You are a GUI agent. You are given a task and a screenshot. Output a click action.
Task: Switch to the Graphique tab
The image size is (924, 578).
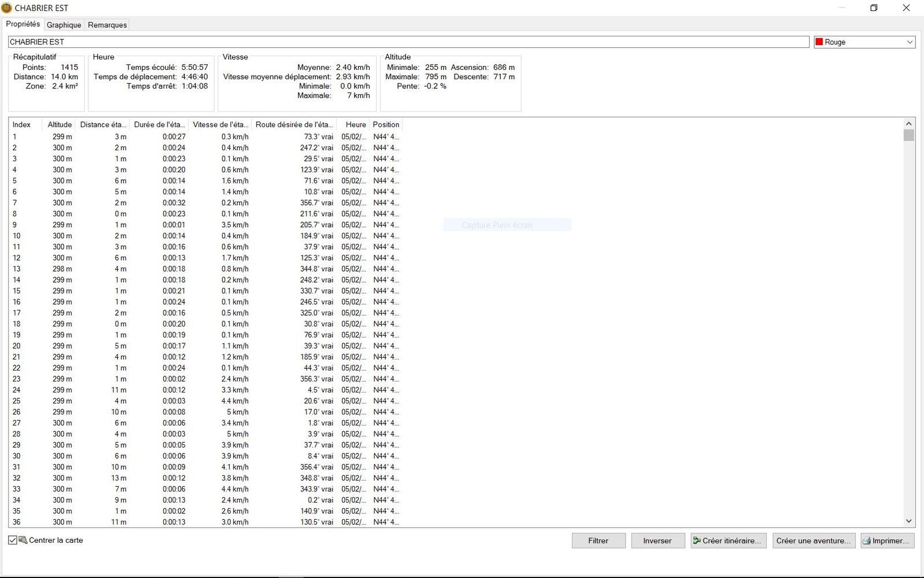pyautogui.click(x=64, y=25)
